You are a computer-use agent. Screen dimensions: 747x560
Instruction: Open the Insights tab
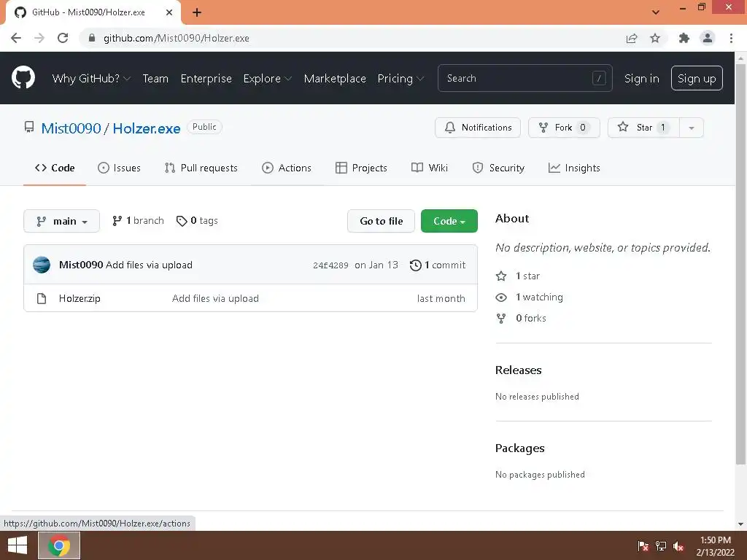tap(575, 168)
